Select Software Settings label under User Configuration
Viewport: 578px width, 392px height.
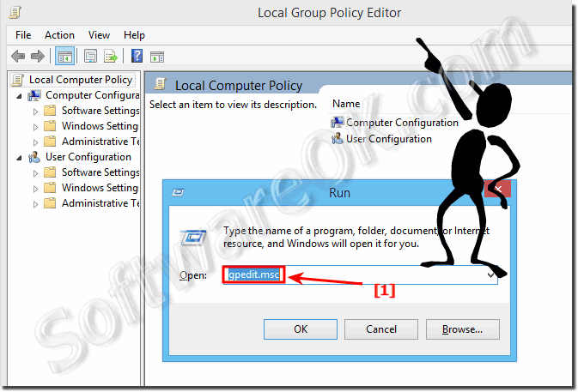click(x=100, y=172)
